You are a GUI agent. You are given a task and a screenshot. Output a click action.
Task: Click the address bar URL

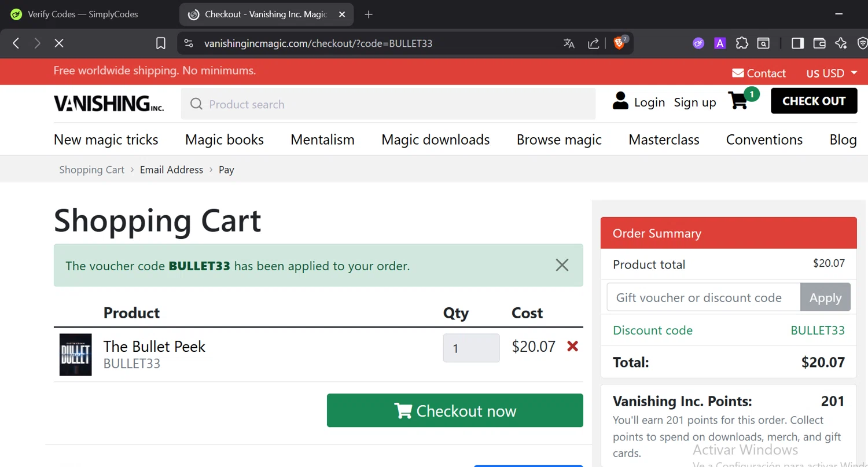click(318, 43)
